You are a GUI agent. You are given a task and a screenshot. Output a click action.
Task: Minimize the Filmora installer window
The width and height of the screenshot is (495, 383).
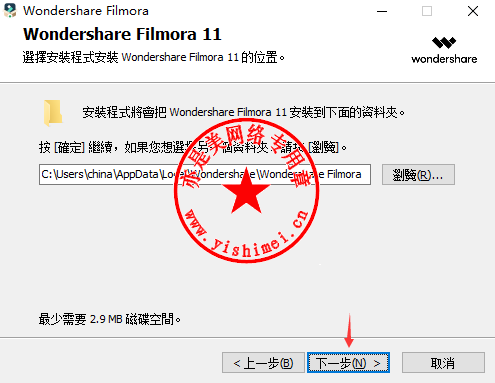pos(382,11)
